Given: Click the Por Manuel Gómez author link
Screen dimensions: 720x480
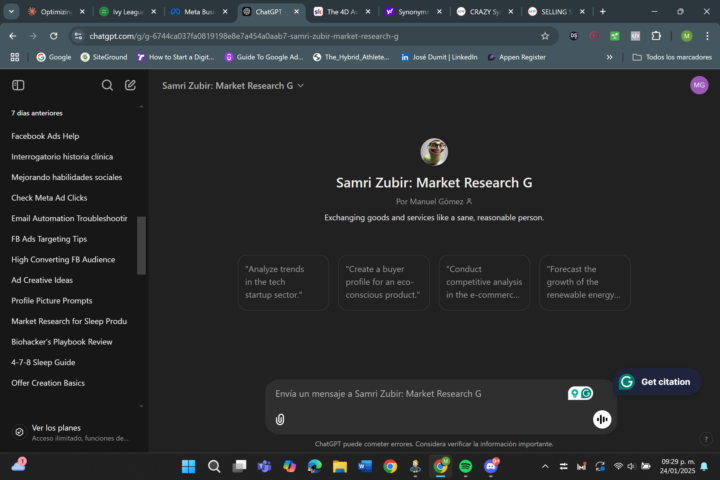Looking at the screenshot, I should coord(434,201).
